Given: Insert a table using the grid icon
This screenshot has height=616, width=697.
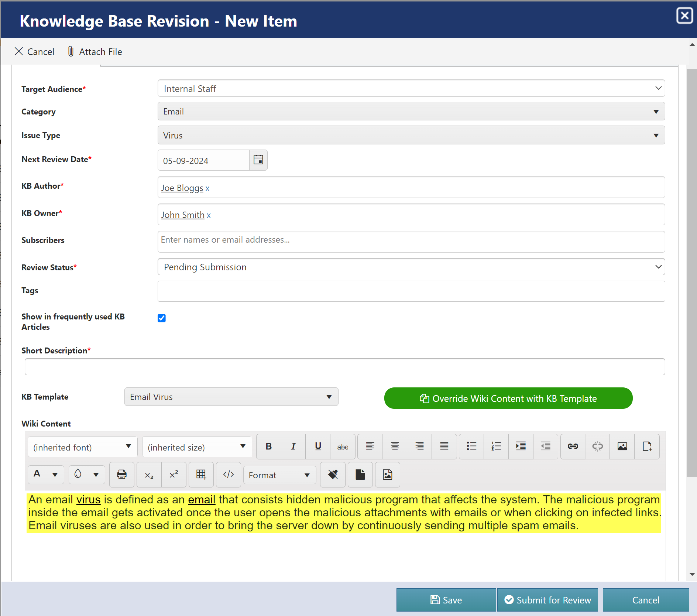Looking at the screenshot, I should 201,475.
